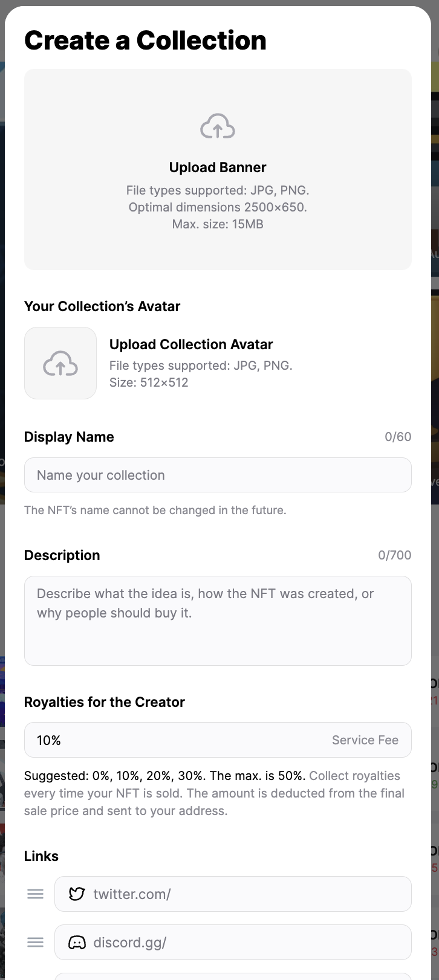The image size is (439, 980).
Task: Click the Service Fee label
Action: (x=365, y=740)
